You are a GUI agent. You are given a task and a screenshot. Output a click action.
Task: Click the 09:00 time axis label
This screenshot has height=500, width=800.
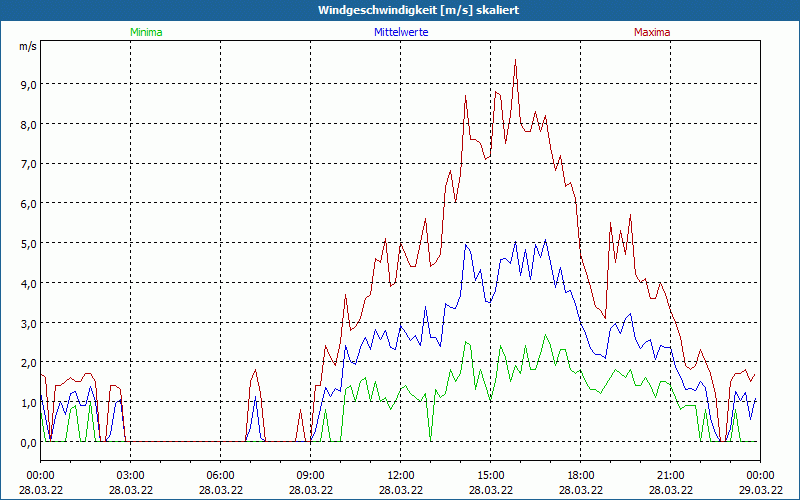click(x=310, y=476)
